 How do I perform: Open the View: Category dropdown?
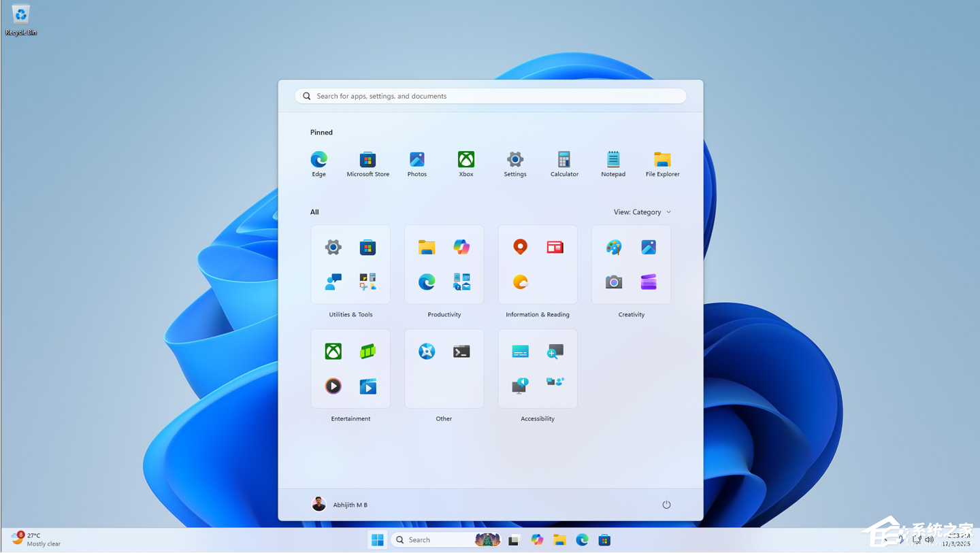(642, 212)
